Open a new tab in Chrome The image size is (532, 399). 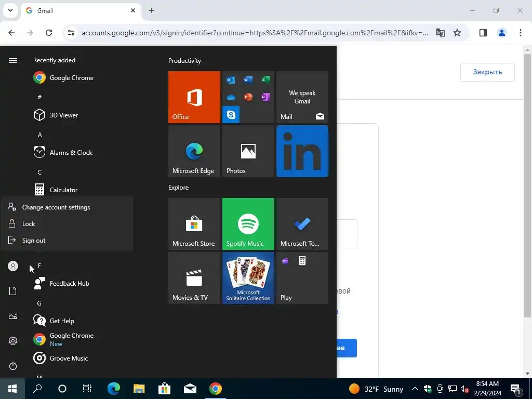(x=152, y=10)
